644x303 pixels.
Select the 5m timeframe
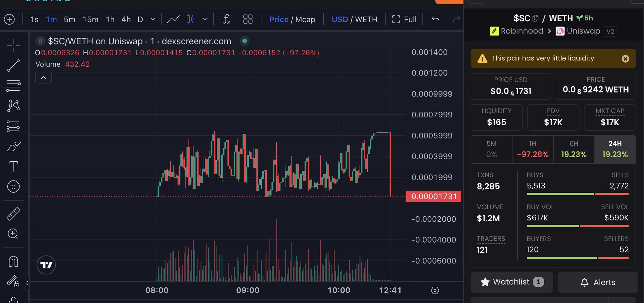pos(69,19)
